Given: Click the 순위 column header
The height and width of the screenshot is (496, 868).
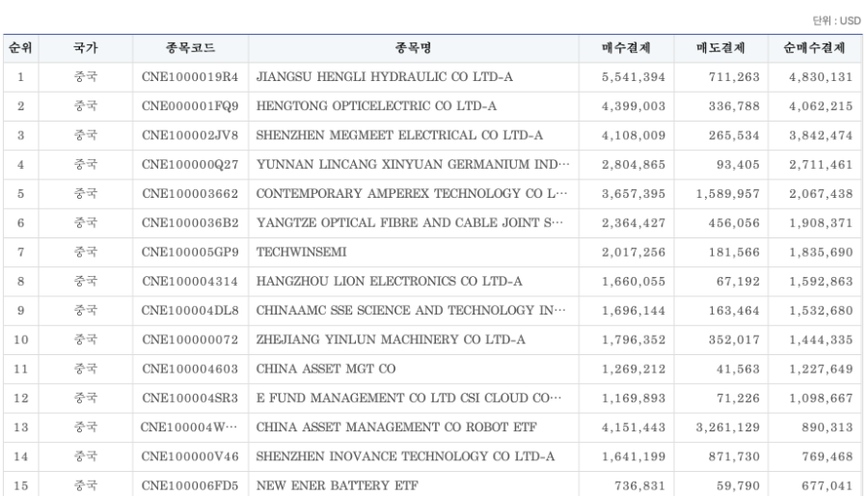Looking at the screenshot, I should [20, 48].
